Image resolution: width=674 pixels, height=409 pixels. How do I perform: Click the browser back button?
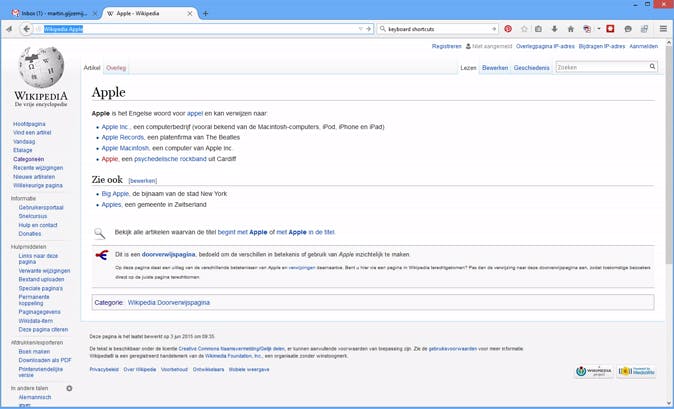[x=26, y=29]
